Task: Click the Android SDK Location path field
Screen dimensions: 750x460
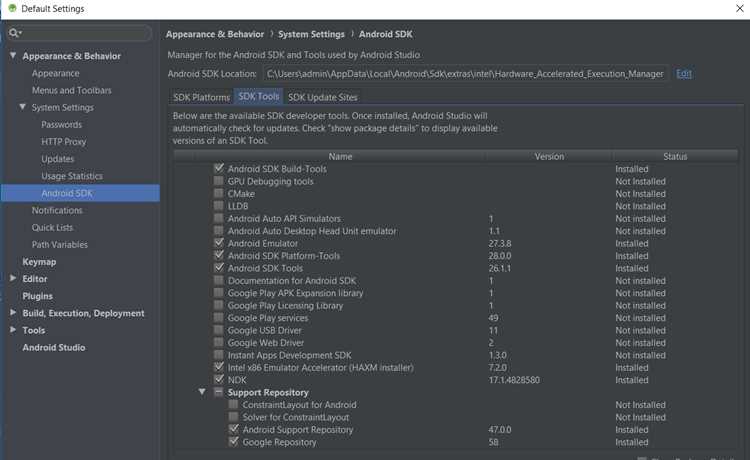Action: point(465,74)
